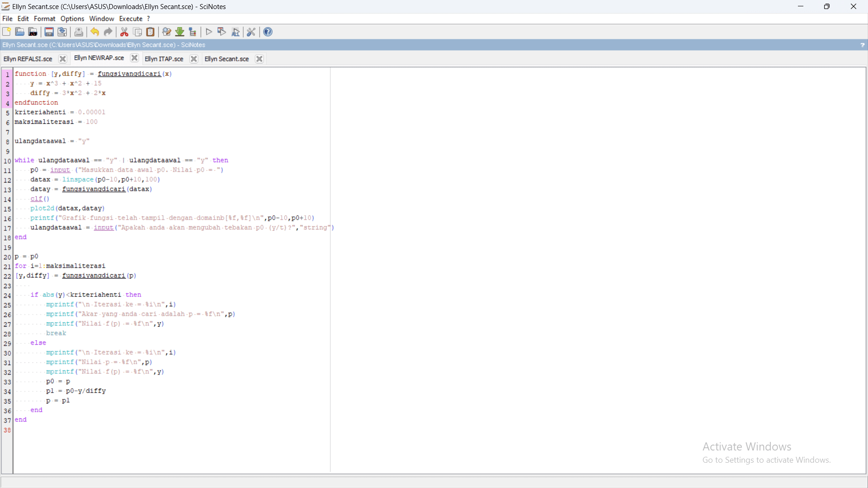Click the 'diffy = 3*x^2 + 2*x' line

[x=68, y=93]
